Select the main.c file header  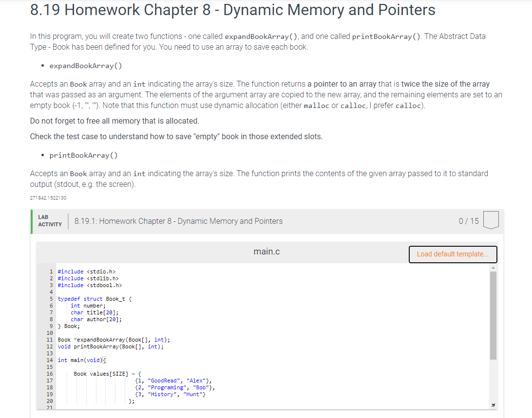click(266, 252)
